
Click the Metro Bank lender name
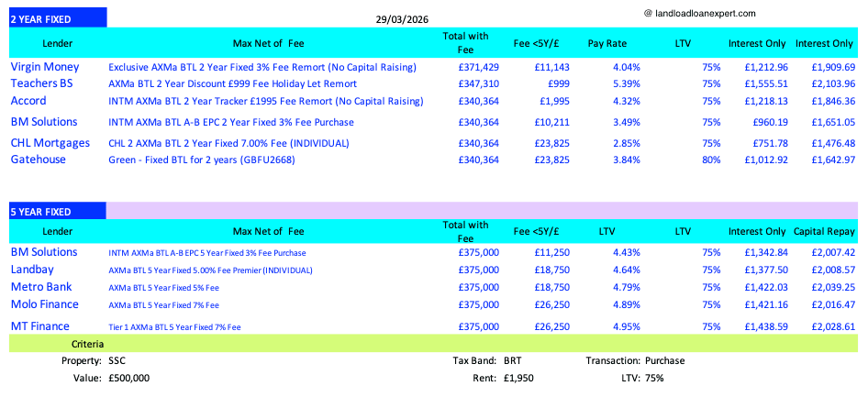pos(41,287)
